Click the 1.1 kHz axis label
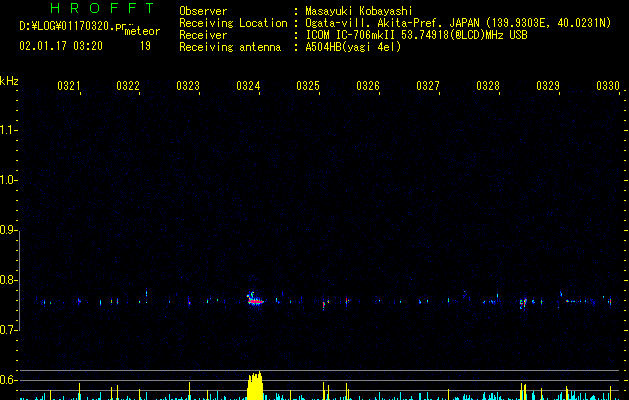Viewport: 629px width, 400px height. pyautogui.click(x=8, y=130)
